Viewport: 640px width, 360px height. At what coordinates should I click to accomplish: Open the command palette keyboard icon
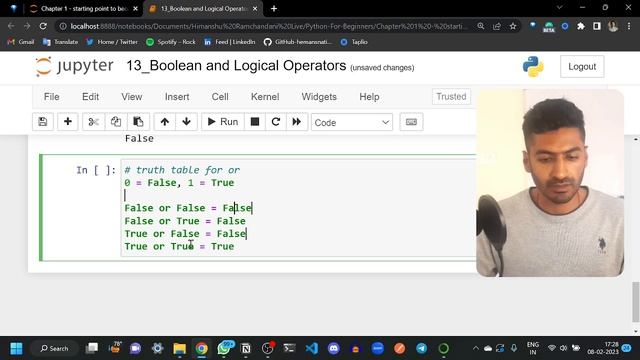411,122
